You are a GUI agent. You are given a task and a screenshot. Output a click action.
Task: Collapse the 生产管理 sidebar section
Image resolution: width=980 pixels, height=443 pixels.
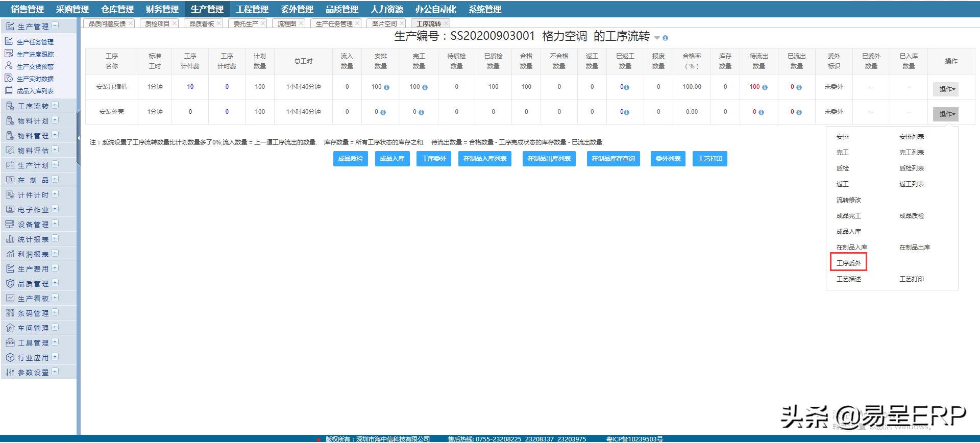(55, 26)
